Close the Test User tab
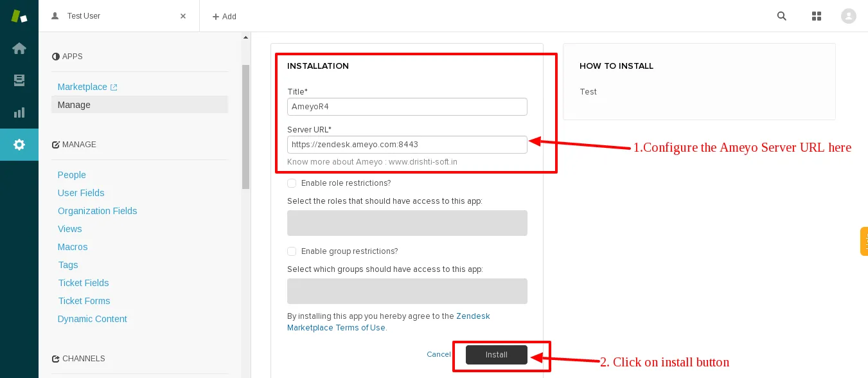Viewport: 868px width, 378px height. 183,16
